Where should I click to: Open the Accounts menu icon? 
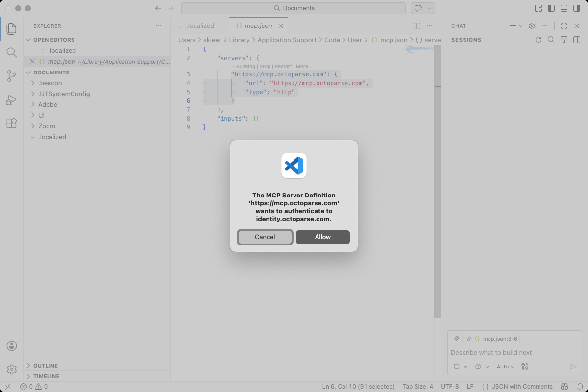tap(12, 346)
